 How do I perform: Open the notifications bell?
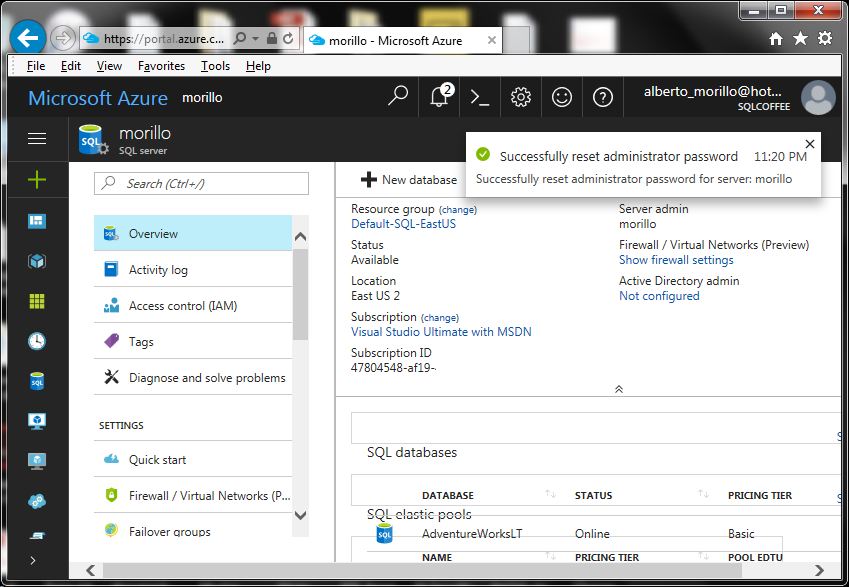[x=439, y=97]
